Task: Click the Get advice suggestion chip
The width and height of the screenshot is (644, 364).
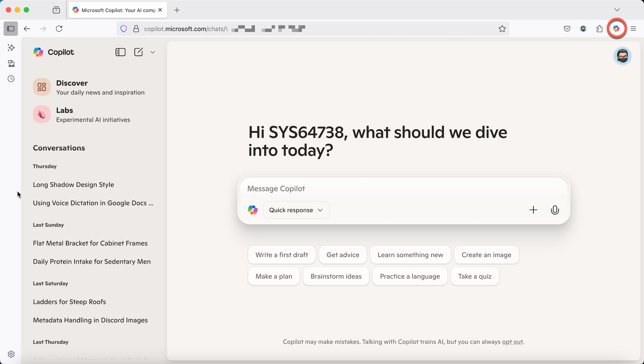Action: click(x=343, y=255)
